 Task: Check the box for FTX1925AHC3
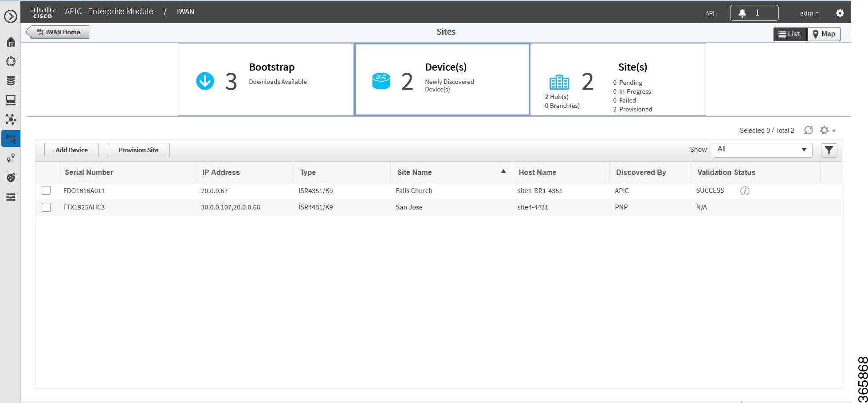(x=46, y=207)
